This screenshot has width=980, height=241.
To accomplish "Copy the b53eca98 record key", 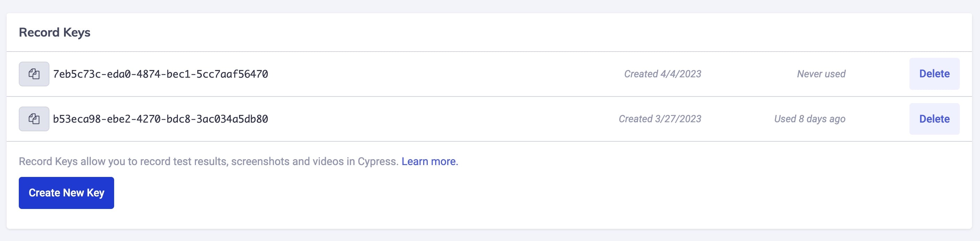I will point(34,119).
